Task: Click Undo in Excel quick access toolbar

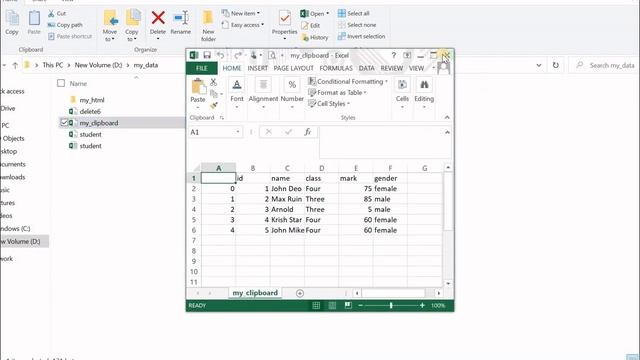Action: tap(220, 55)
